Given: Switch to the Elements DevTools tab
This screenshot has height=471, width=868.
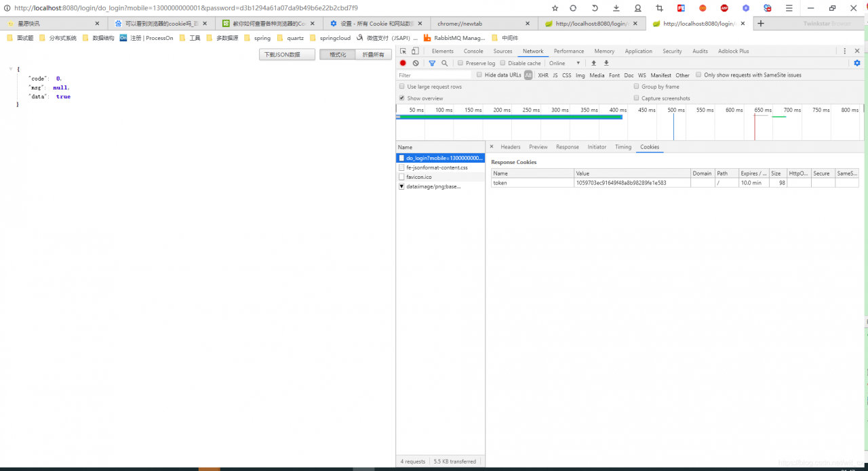Looking at the screenshot, I should point(443,51).
